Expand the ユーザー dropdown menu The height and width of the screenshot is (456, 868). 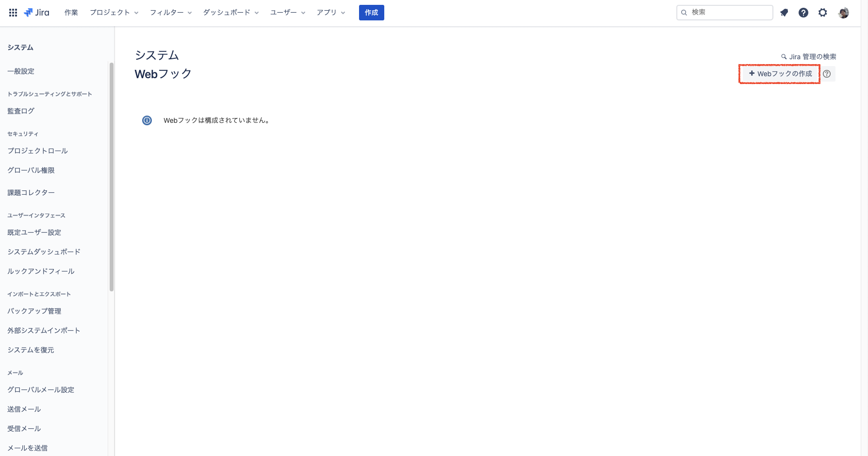tap(288, 13)
